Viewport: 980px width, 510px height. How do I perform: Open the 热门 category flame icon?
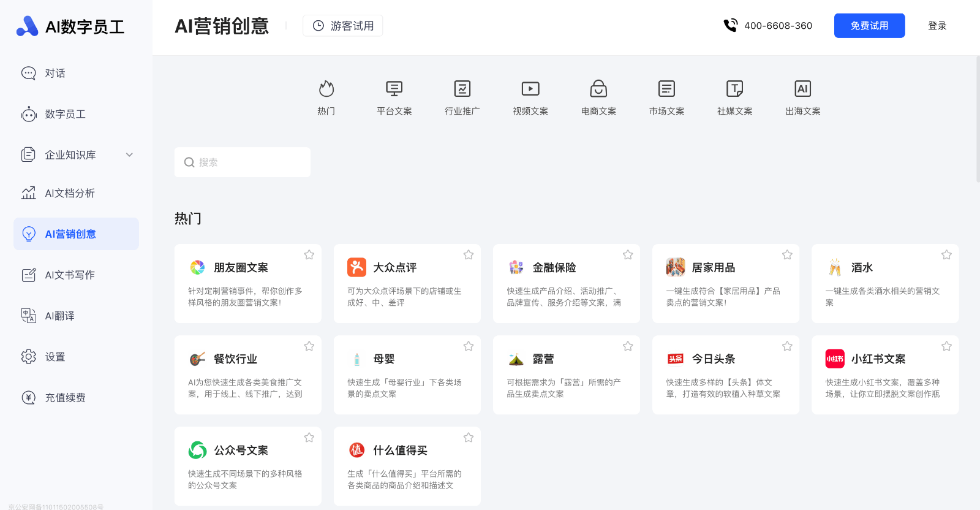326,89
